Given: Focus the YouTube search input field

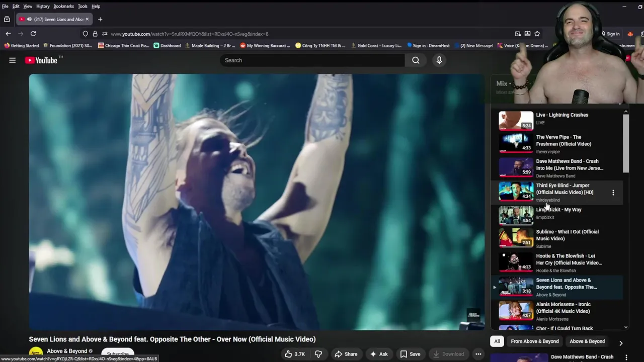Looking at the screenshot, I should [312, 60].
